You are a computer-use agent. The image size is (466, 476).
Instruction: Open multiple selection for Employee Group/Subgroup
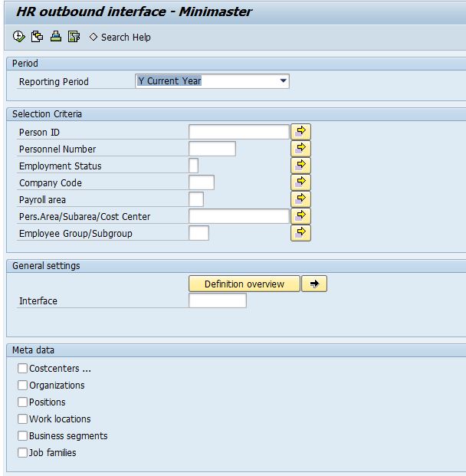click(x=300, y=233)
